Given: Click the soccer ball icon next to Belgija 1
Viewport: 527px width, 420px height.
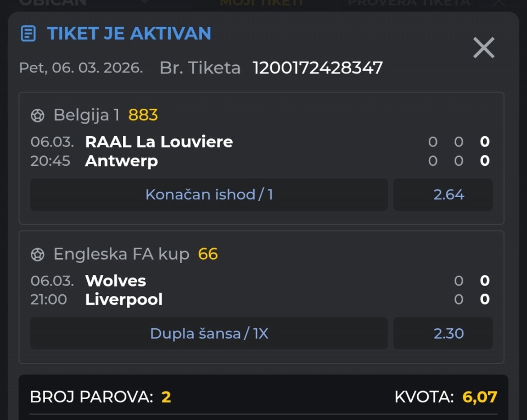Looking at the screenshot, I should click(37, 115).
